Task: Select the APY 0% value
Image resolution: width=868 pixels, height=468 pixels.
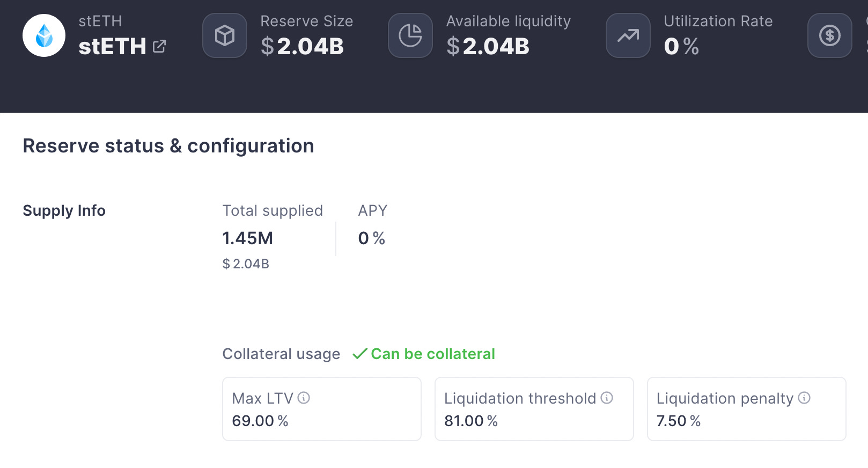Action: pyautogui.click(x=372, y=238)
